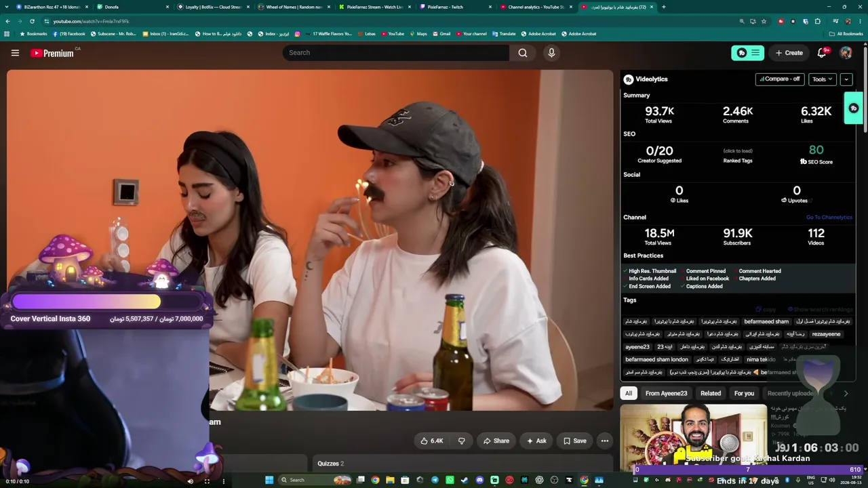Open Steam from the taskbar
The image size is (868, 488).
click(x=465, y=480)
